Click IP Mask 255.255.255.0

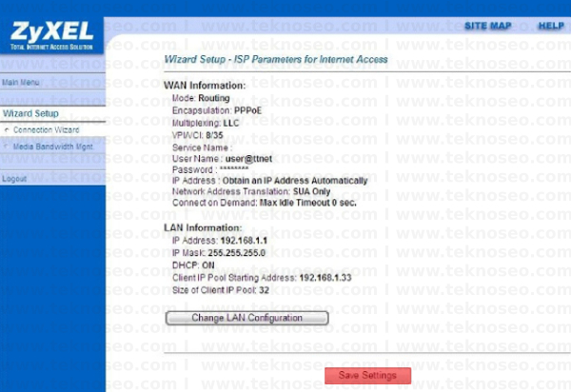(219, 253)
